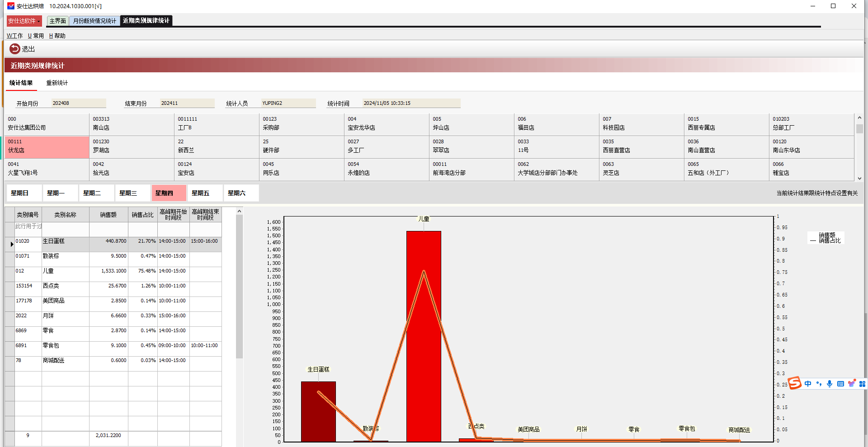Select 星期日 weekday toggle
Screen dimensions: 868x447
click(24, 193)
